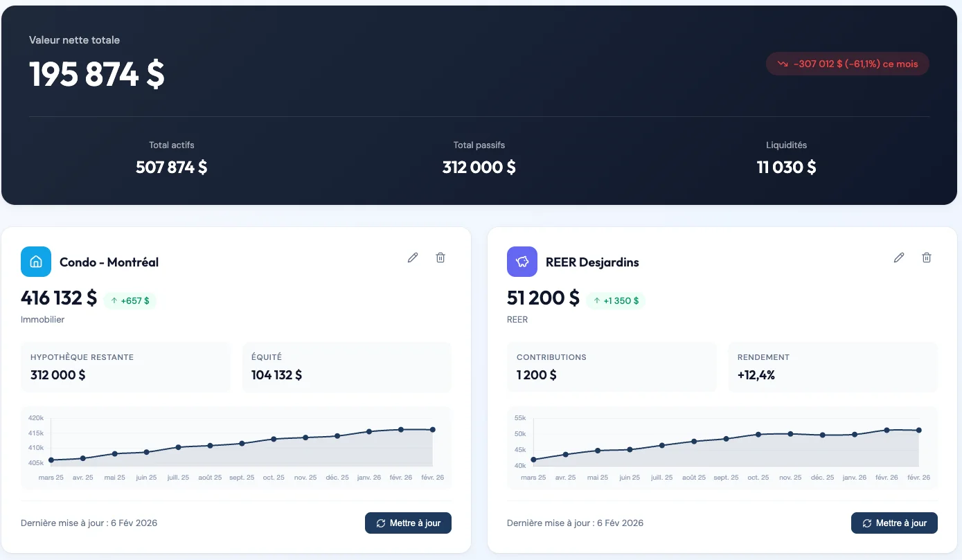Open the Rendement detail panel
Screen dimensions: 962x560
[832, 367]
